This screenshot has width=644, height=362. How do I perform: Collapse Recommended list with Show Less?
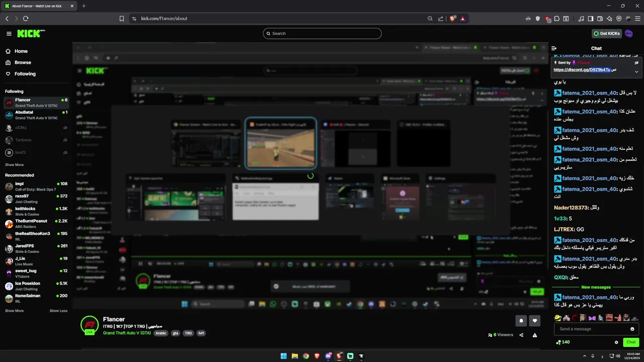click(x=58, y=311)
